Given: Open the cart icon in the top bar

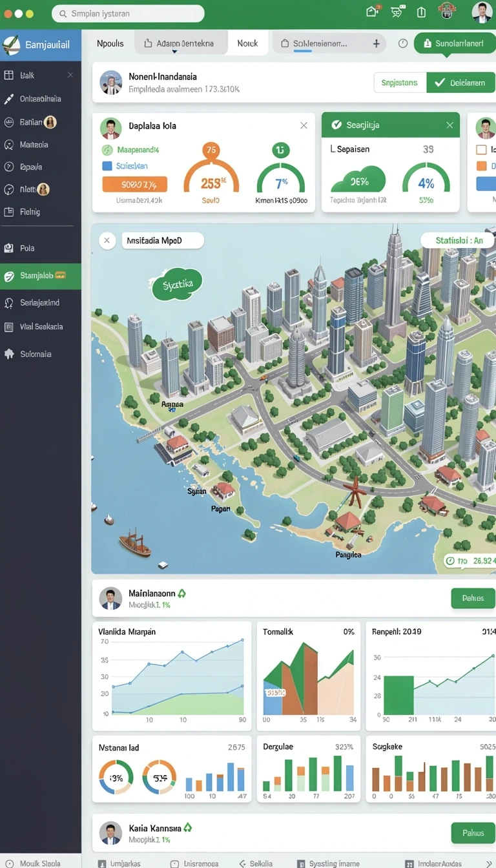Looking at the screenshot, I should [397, 12].
